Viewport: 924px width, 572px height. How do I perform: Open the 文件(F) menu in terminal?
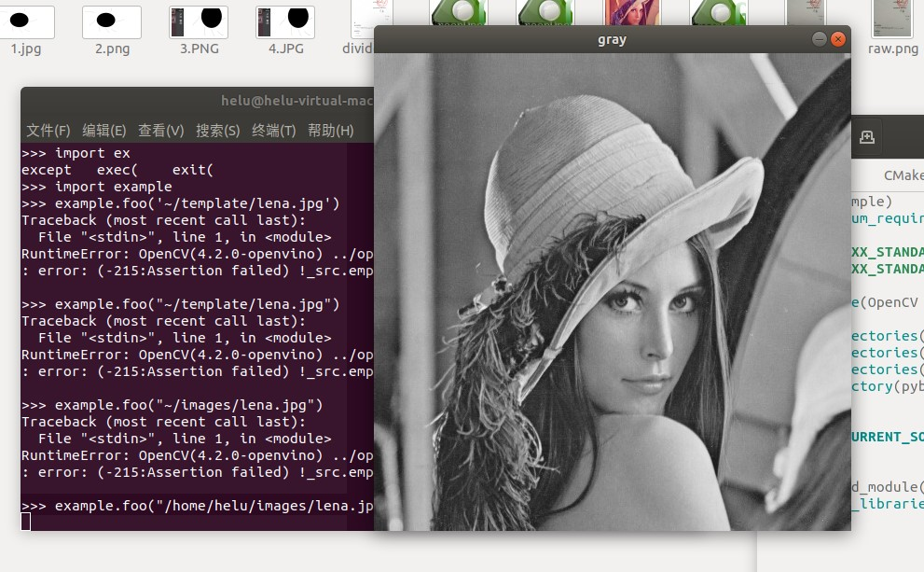(48, 131)
